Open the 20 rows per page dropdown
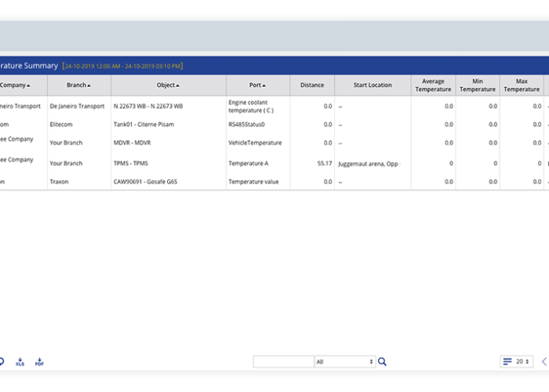Image resolution: width=549 pixels, height=392 pixels. coord(524,361)
